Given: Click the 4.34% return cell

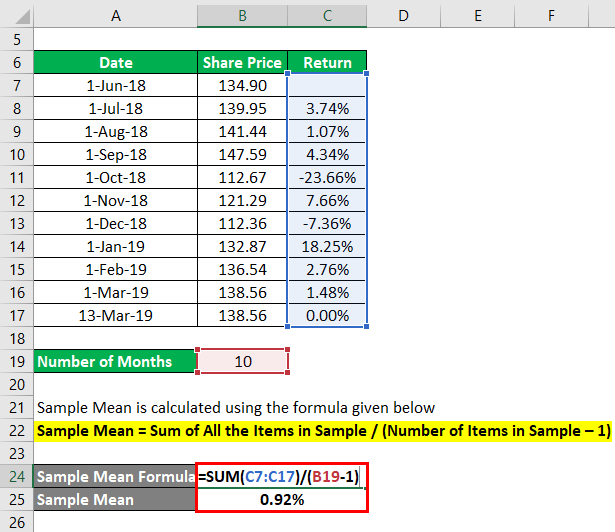Looking at the screenshot, I should pos(328,154).
